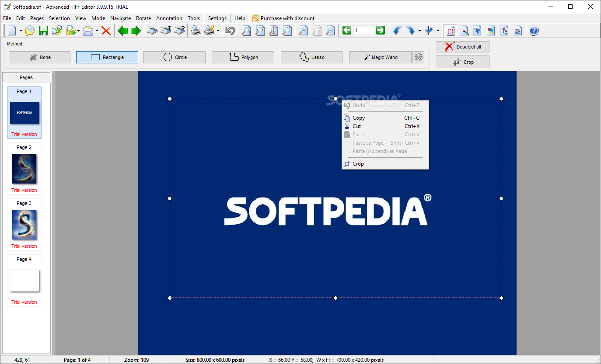
Task: Select the Page 2 thumbnail
Action: click(x=24, y=169)
